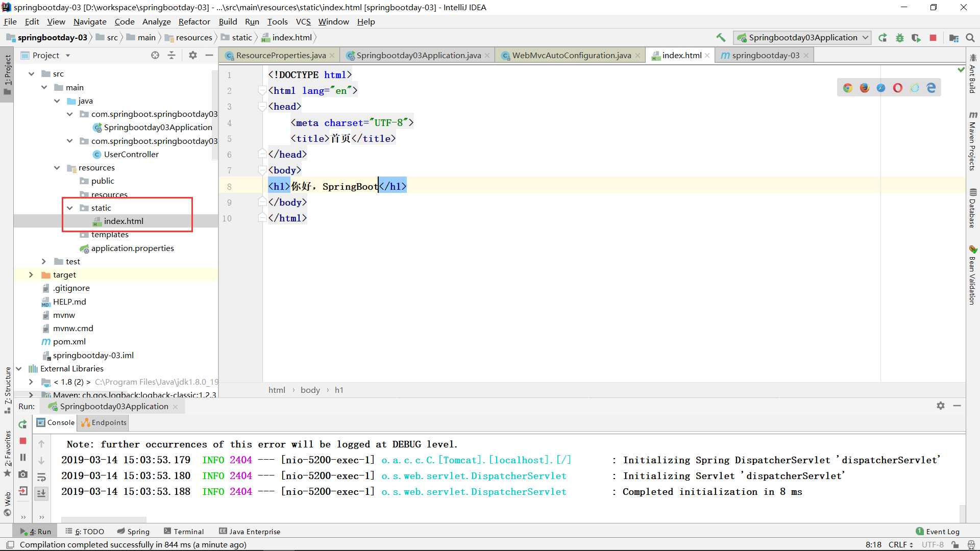Open Database side tool window

[973, 208]
